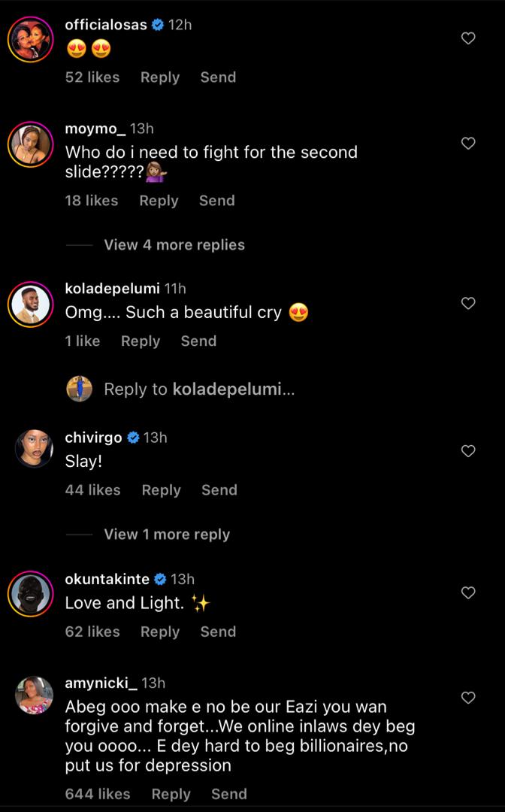Reply to amynicki_ comment
This screenshot has width=505, height=812.
(x=171, y=794)
